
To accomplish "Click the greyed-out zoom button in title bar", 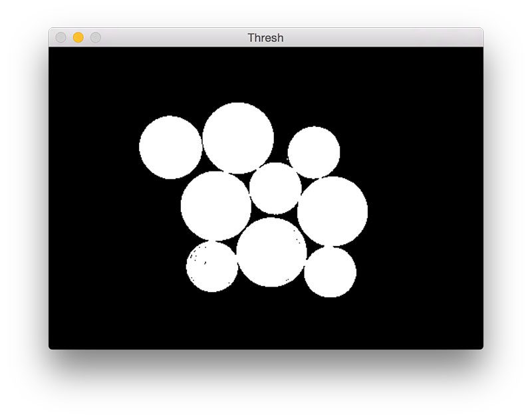I will click(96, 37).
